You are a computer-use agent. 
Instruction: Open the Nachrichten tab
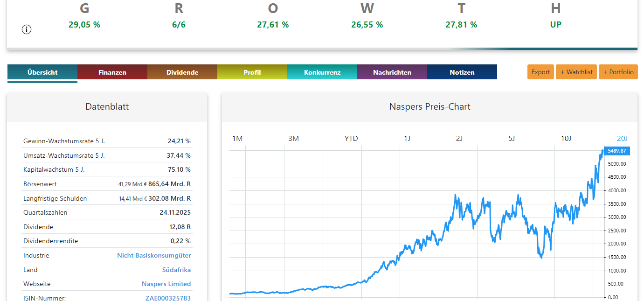(x=392, y=72)
